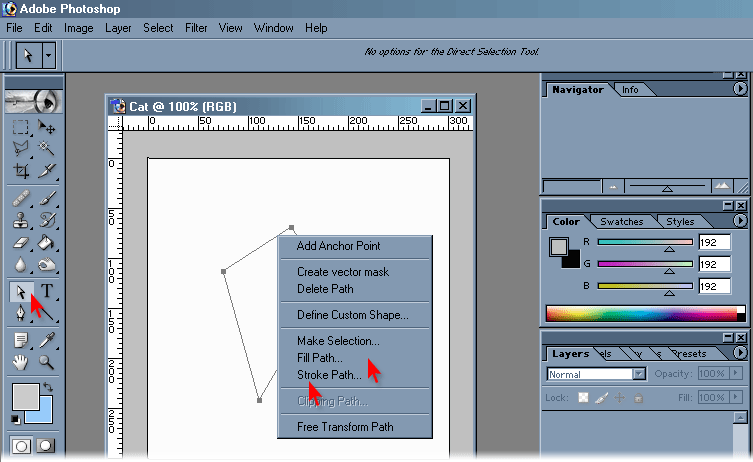The image size is (753, 462).
Task: Open the Image menu
Action: 79,28
